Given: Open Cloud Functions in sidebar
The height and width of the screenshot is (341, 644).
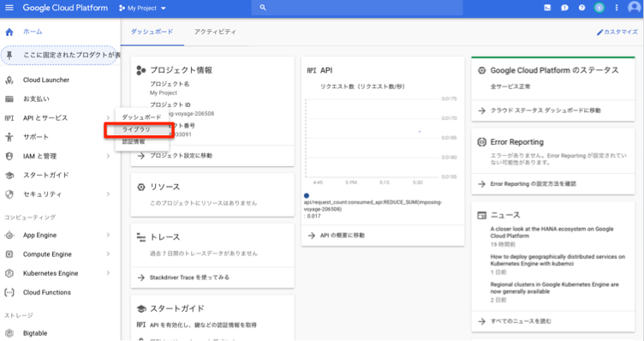Looking at the screenshot, I should pyautogui.click(x=47, y=292).
